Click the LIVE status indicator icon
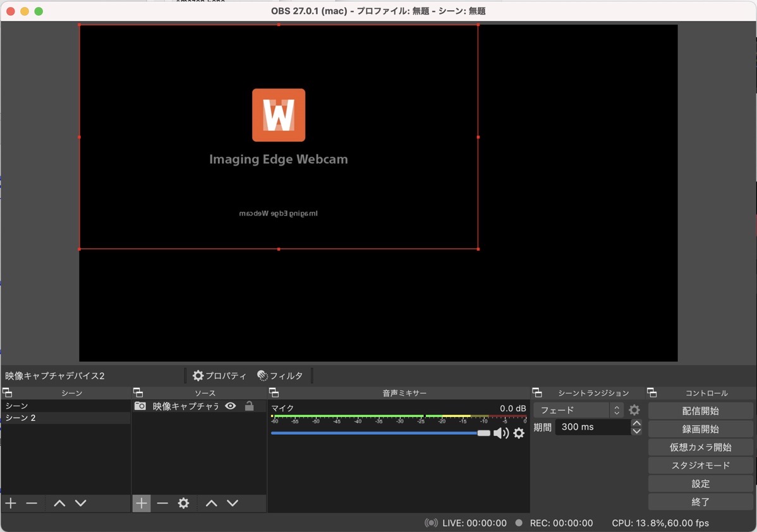 tap(432, 523)
